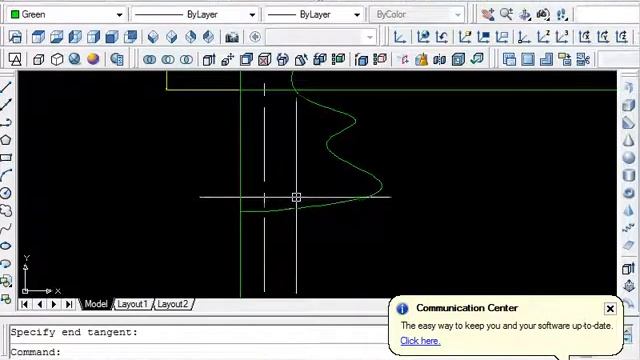The image size is (640, 360).
Task: Click the 3D Pan hand icon
Action: tap(487, 15)
